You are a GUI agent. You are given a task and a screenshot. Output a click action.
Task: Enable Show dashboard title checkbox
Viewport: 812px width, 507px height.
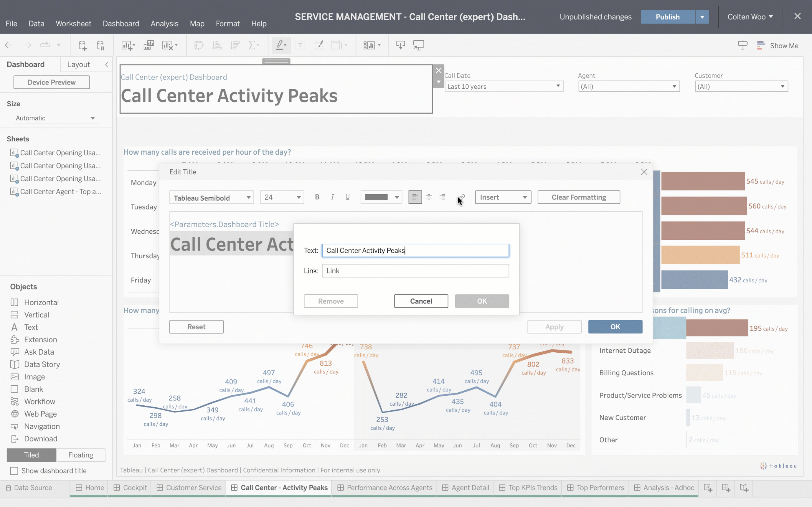click(14, 471)
